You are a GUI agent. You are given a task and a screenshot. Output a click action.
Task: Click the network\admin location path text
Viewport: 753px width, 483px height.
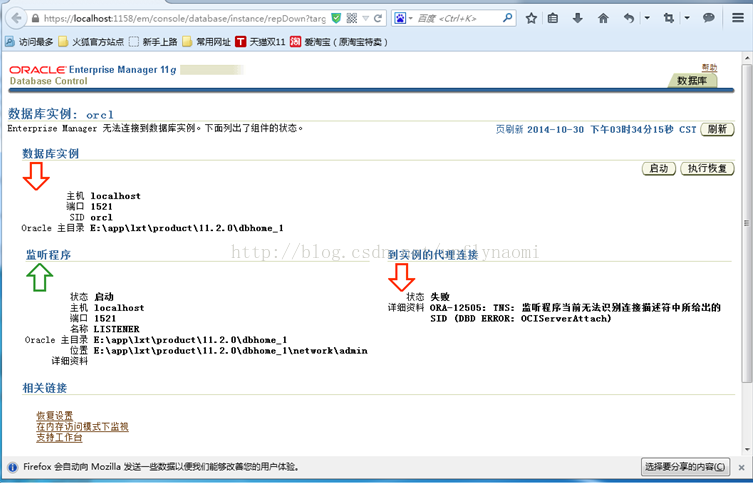tap(231, 351)
